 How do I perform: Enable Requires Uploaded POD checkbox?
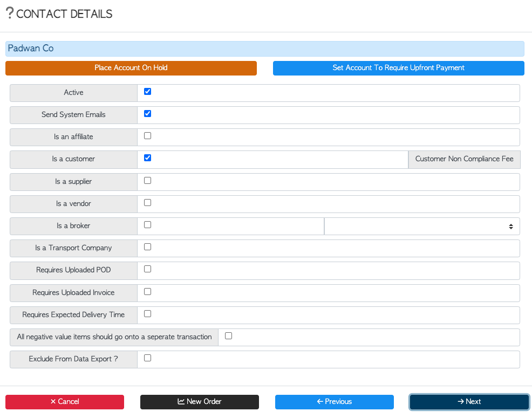coord(148,269)
